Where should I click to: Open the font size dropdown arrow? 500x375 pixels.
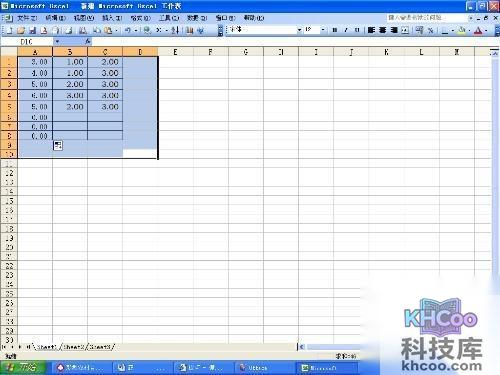[x=323, y=30]
